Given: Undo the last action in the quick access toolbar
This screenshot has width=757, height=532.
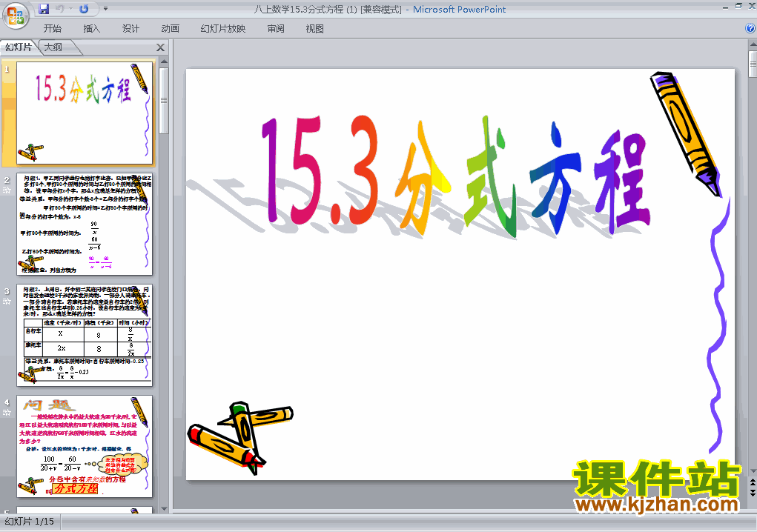Looking at the screenshot, I should tap(60, 9).
